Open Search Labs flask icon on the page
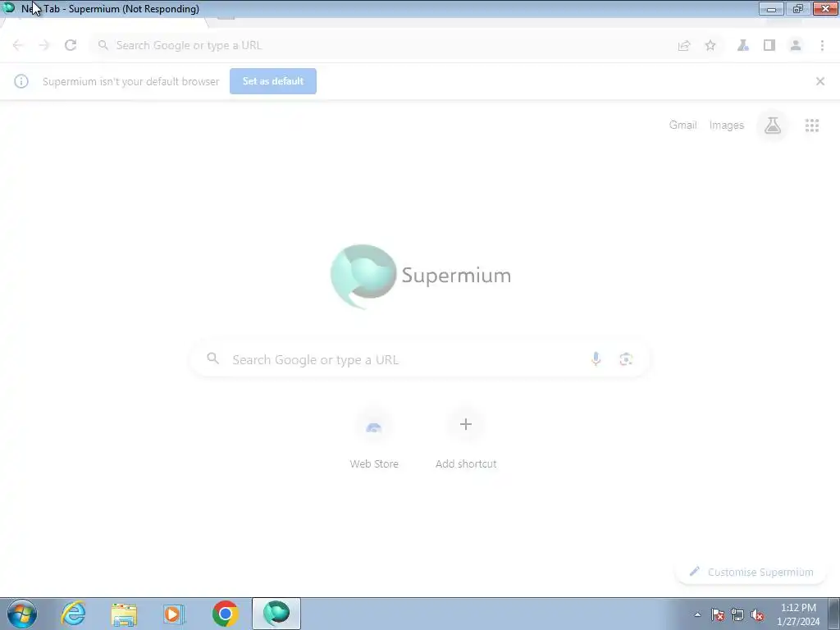This screenshot has height=630, width=840. coord(773,126)
